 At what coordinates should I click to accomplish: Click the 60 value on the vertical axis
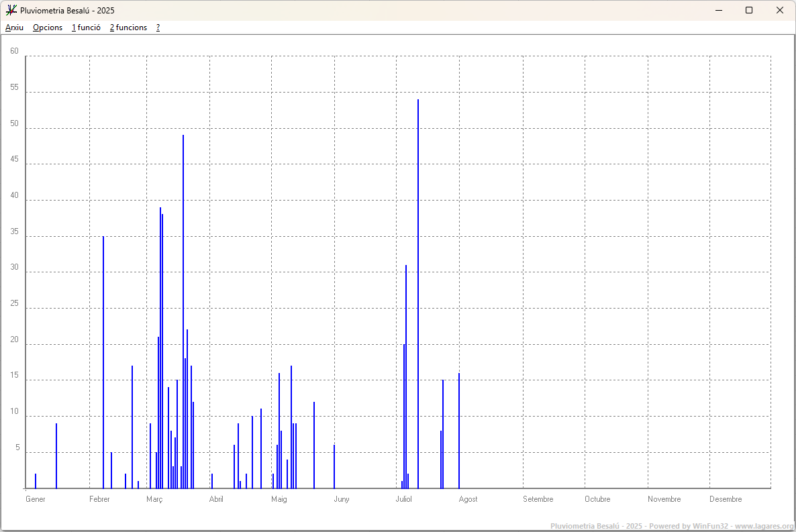(14, 51)
